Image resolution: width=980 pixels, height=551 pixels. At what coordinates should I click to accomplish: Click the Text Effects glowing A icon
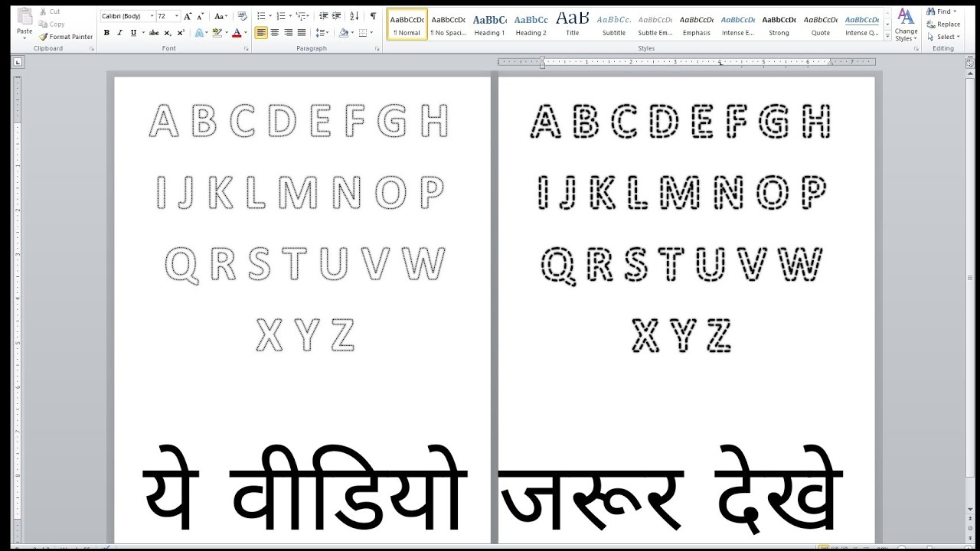[x=199, y=33]
